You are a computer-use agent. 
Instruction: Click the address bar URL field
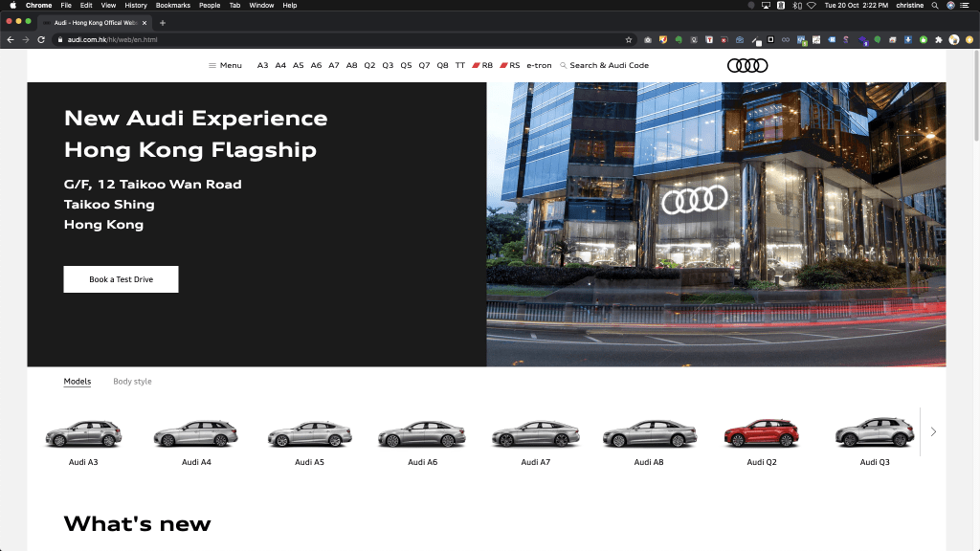344,39
